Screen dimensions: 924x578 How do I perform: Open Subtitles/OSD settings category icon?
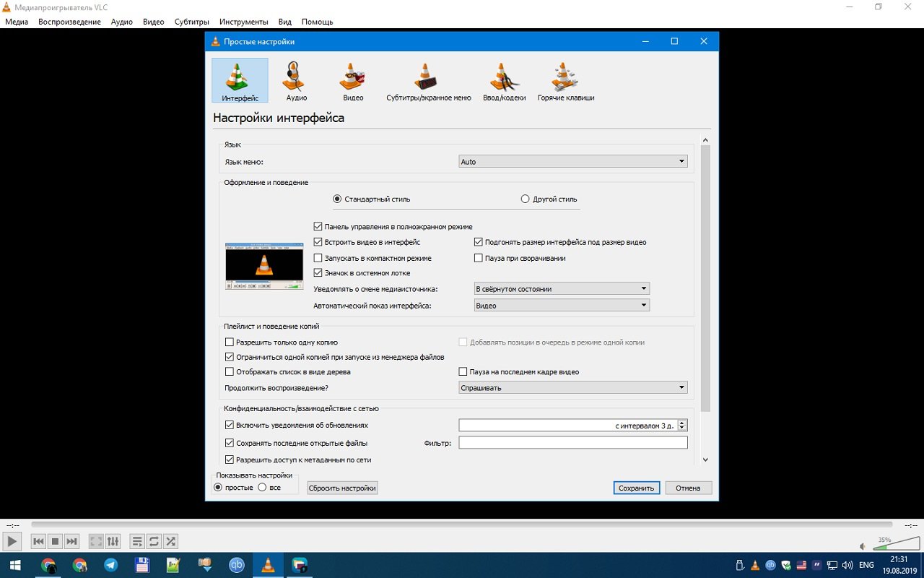428,80
